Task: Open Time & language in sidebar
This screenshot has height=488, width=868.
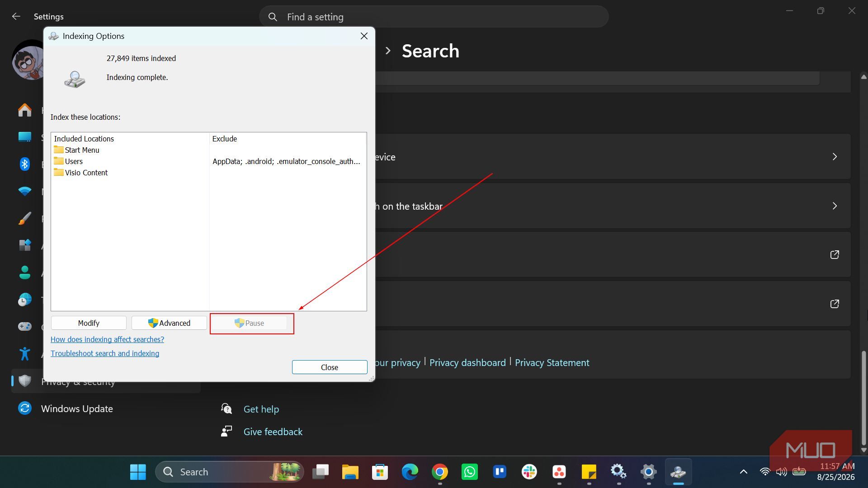Action: 25,300
